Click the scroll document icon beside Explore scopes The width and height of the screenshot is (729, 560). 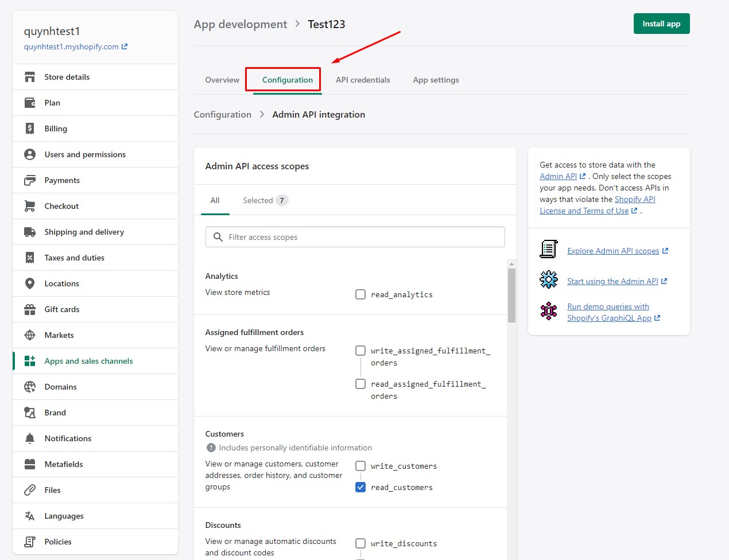549,250
